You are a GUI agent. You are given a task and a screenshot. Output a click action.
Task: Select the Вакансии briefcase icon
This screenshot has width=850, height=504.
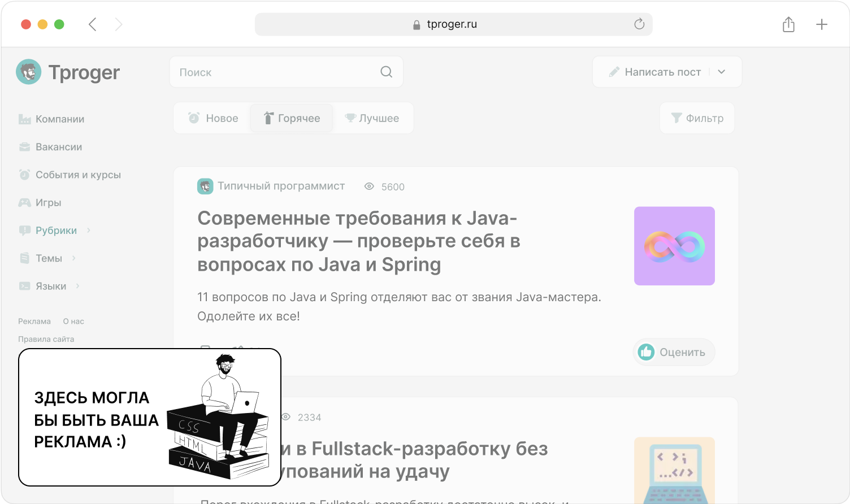coord(25,146)
